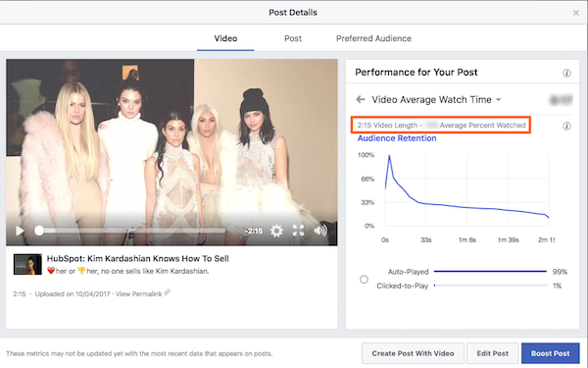Image resolution: width=588 pixels, height=368 pixels.
Task: Open HubSpot: Kim Kardashian Knows How To Sell
Action: coord(137,259)
